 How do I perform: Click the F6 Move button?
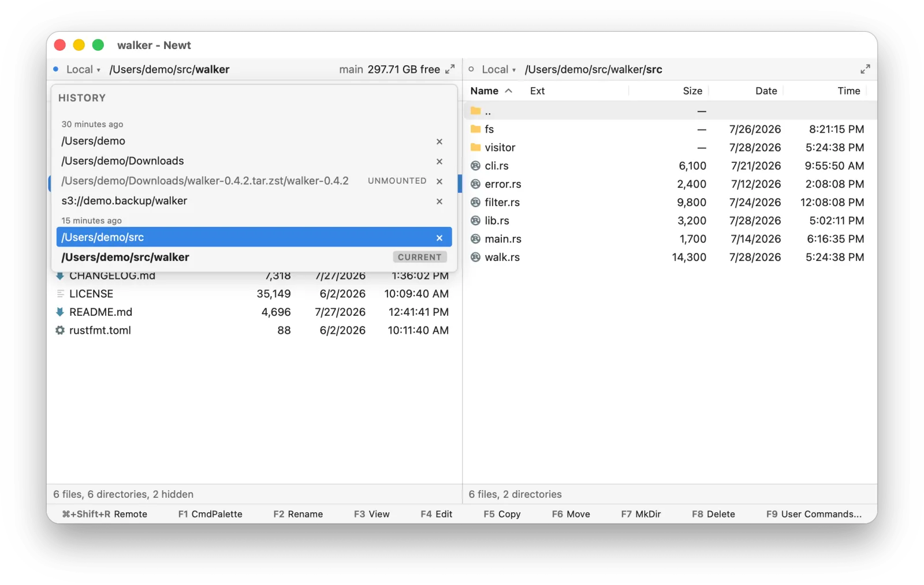[571, 514]
